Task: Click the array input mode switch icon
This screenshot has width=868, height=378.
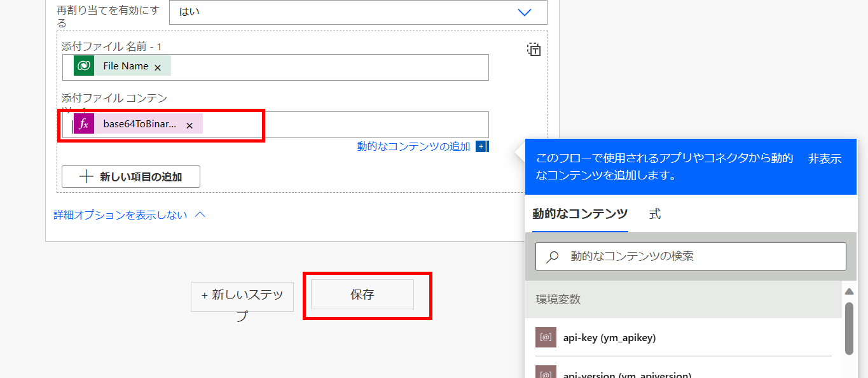Action: click(x=534, y=50)
